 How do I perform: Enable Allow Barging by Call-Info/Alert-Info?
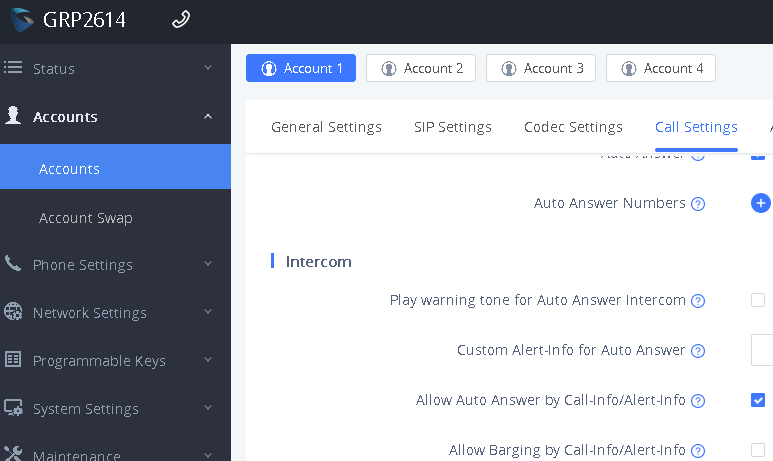click(x=758, y=450)
